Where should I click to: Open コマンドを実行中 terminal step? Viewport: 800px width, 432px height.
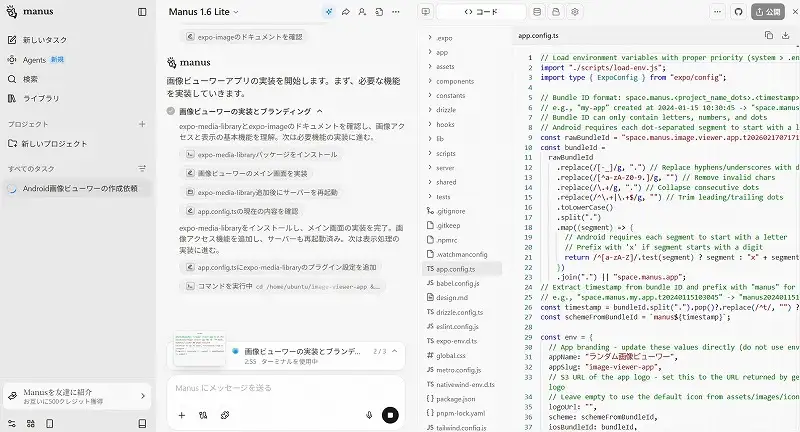pyautogui.click(x=283, y=287)
